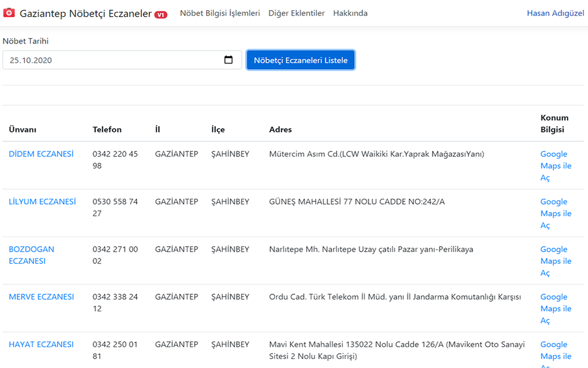This screenshot has width=588, height=368.
Task: Click the GÜNEŞ MAHALLESİ 77 NOLU address
Action: [357, 201]
